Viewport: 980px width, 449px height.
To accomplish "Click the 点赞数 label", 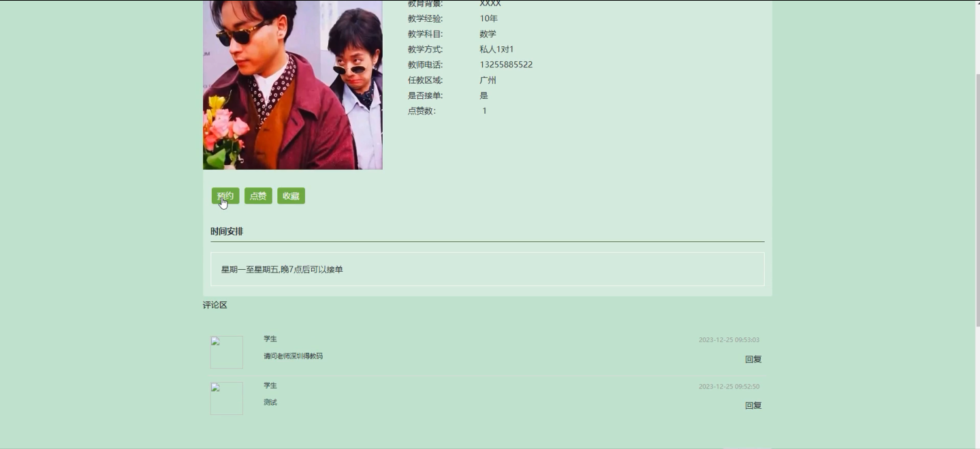I will pyautogui.click(x=422, y=111).
